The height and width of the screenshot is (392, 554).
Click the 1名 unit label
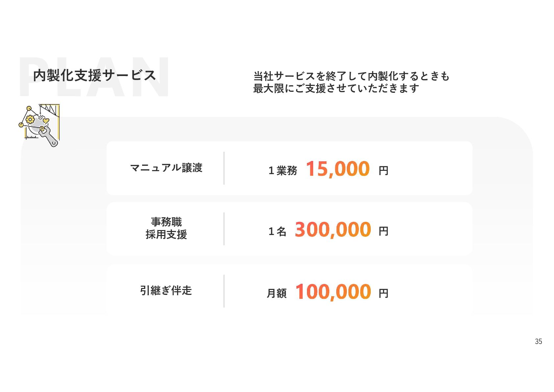tap(277, 231)
